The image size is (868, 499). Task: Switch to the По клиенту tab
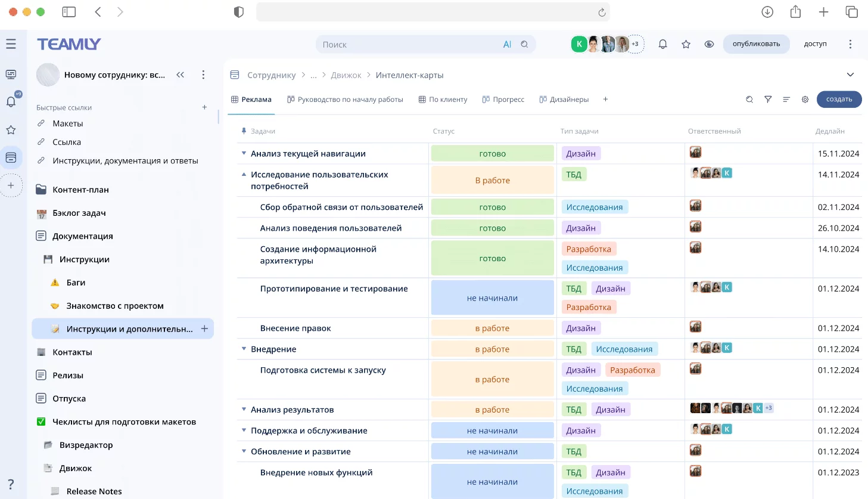443,100
